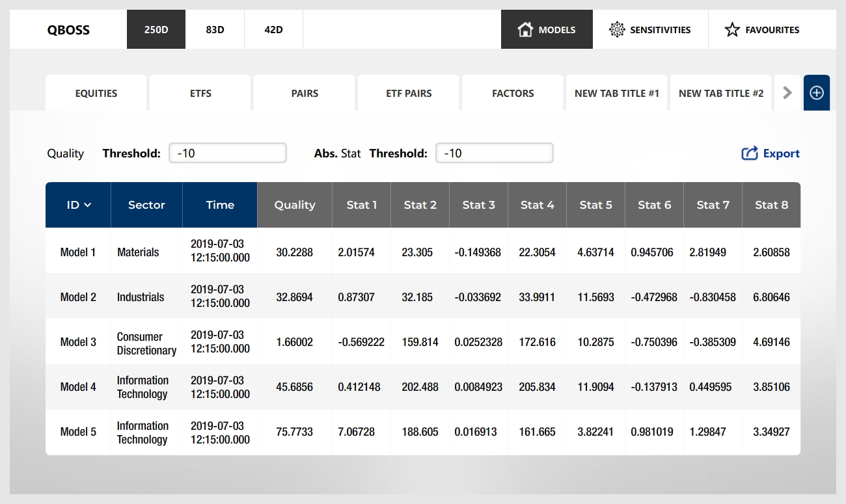Click the Export link text
This screenshot has height=504, width=846.
[x=781, y=153]
